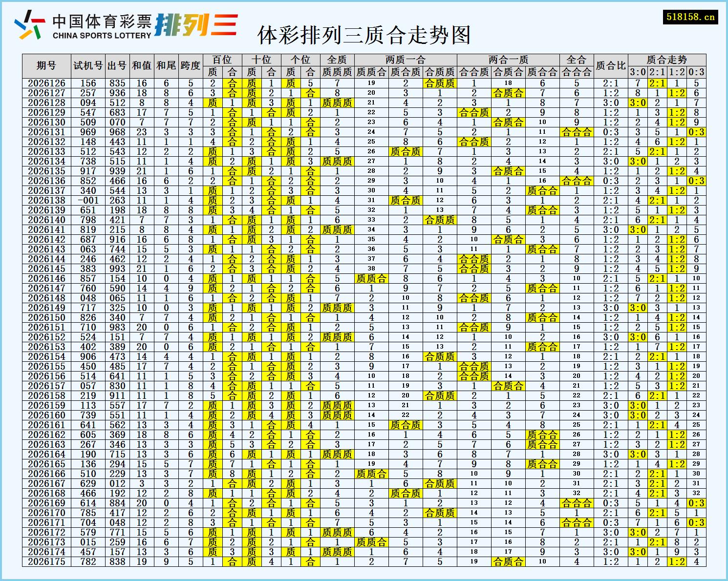Select the 跨度 column header
Screen dimensions: 728x581
[191, 66]
